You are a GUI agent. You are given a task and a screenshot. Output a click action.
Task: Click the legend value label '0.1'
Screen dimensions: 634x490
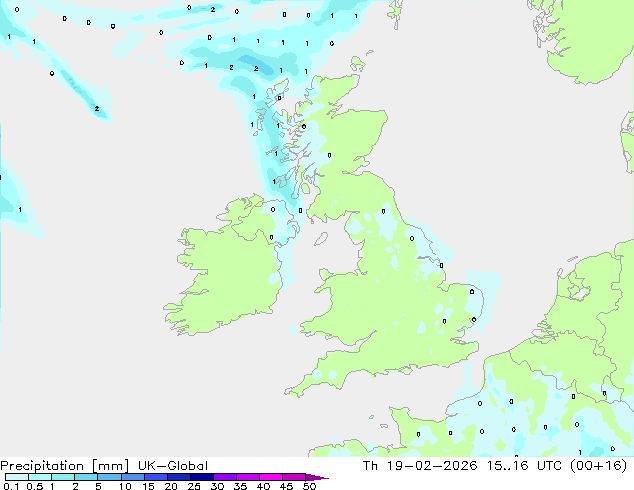[x=11, y=486]
